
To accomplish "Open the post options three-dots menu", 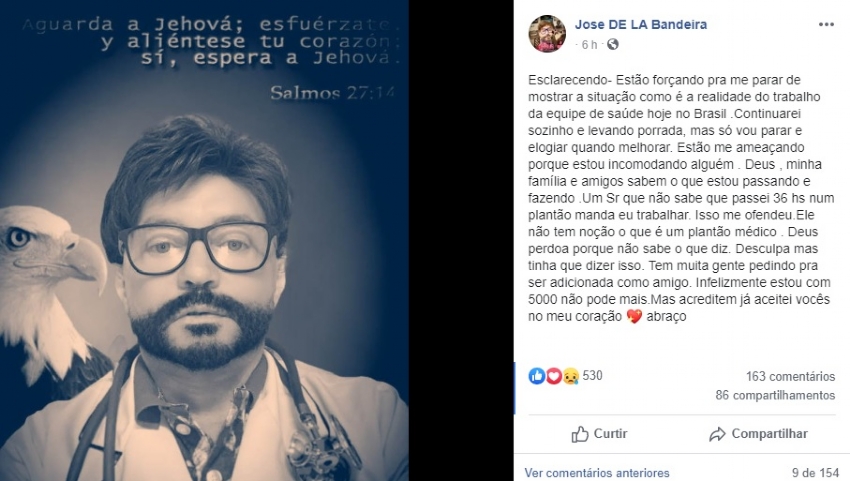I will click(826, 24).
